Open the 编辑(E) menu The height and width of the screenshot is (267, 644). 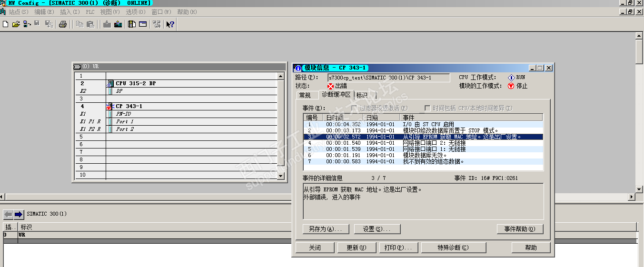pos(44,12)
